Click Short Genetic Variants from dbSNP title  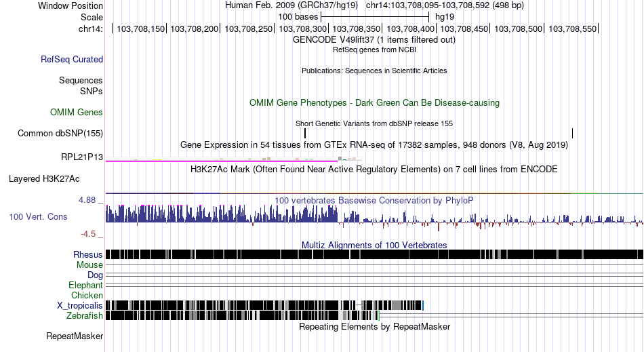(374, 123)
